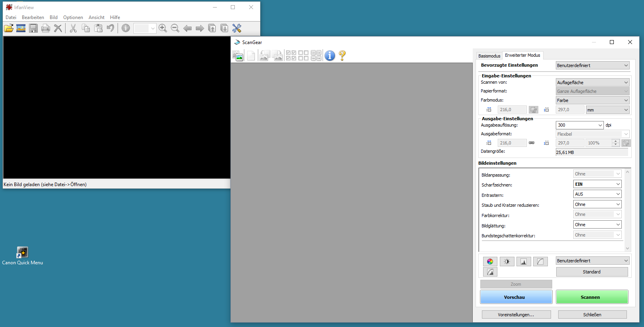Viewport: 644px width, 327px height.
Task: Open ScanGear help question mark icon
Action: 342,56
